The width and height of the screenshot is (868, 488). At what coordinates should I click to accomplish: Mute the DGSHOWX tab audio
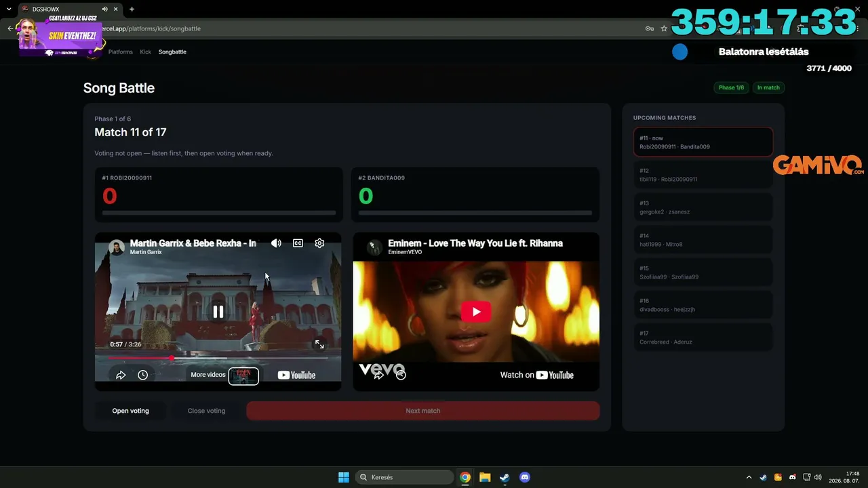(104, 9)
